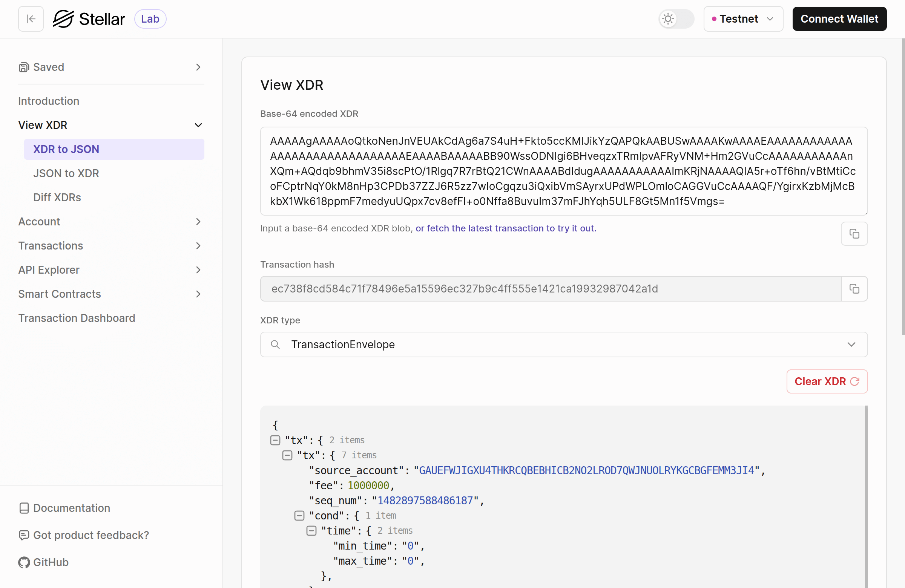Collapse the View XDR section
The width and height of the screenshot is (905, 588).
(198, 125)
